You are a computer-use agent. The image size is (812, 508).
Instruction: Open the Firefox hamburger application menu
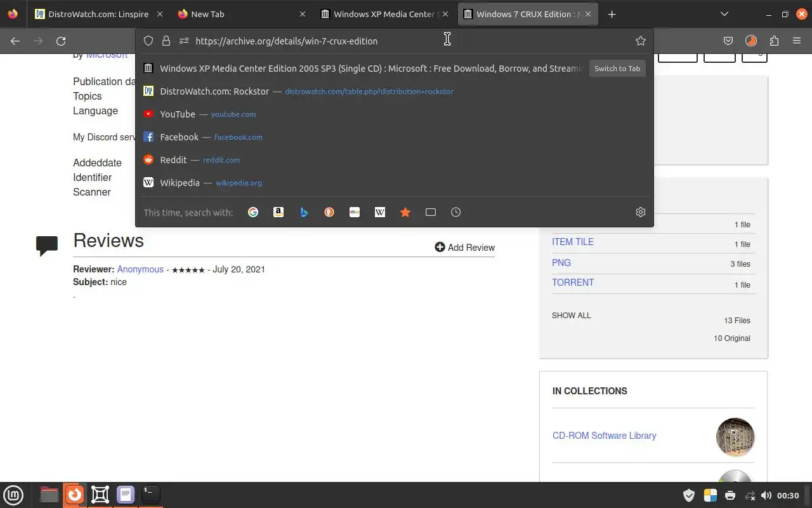797,41
